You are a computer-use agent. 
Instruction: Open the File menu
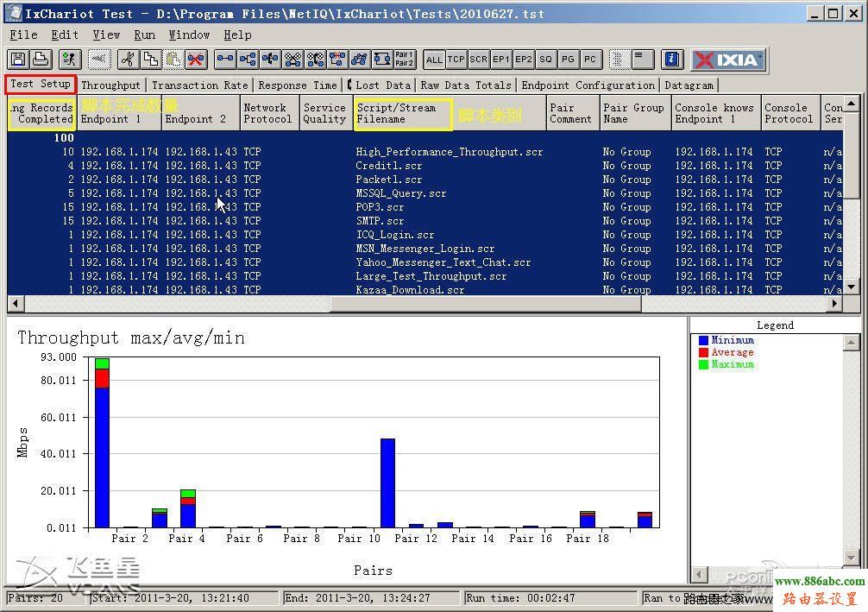click(24, 35)
